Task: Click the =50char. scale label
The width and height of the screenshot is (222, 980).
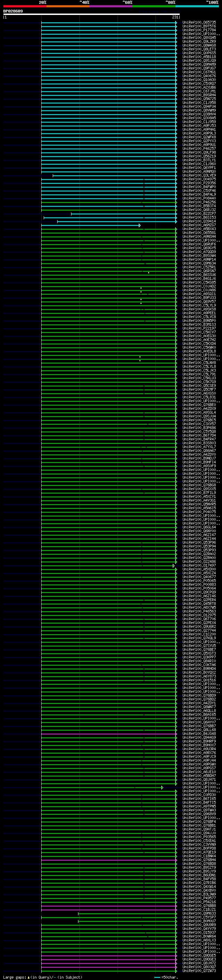Action: coord(169,977)
